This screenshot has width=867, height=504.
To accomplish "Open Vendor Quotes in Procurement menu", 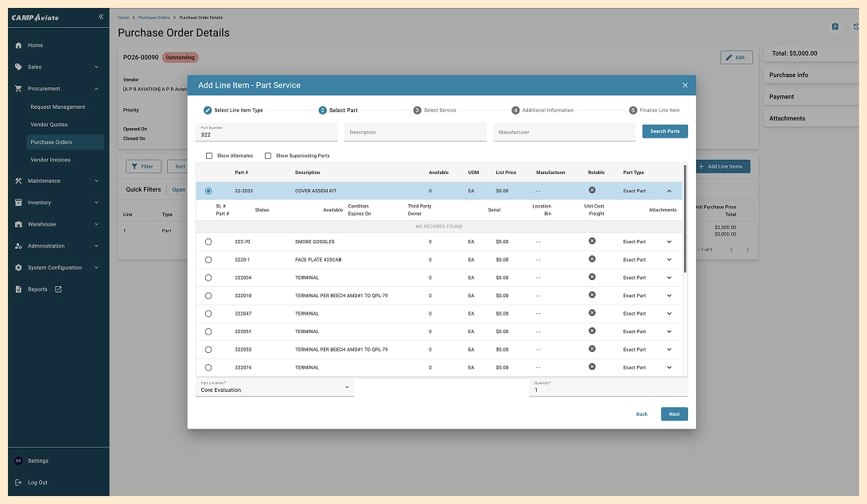I will click(x=49, y=125).
